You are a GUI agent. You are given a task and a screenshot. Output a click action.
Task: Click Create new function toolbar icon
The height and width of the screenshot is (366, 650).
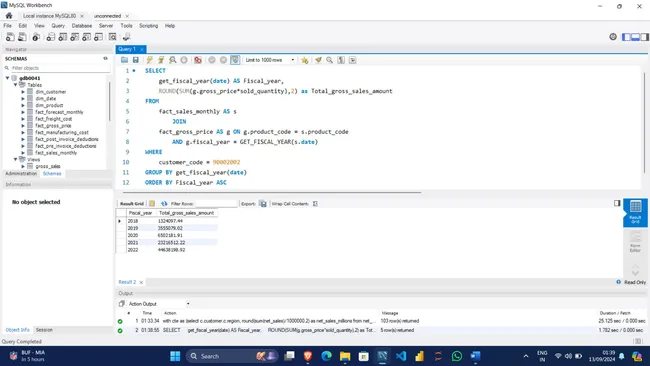(x=98, y=37)
